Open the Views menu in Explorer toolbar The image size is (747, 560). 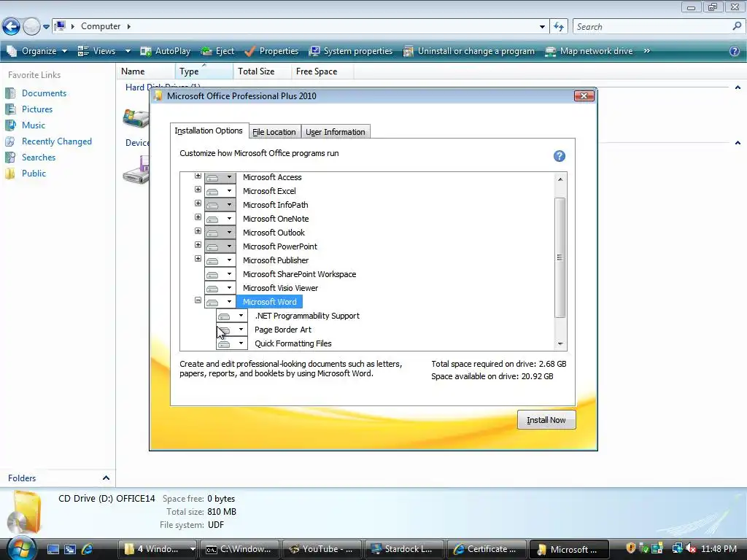pos(104,51)
